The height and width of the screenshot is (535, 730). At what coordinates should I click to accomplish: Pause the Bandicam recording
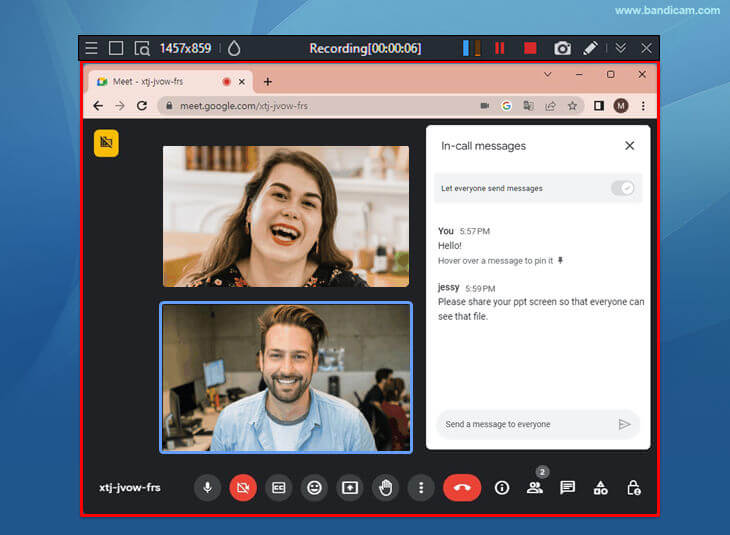click(x=500, y=48)
